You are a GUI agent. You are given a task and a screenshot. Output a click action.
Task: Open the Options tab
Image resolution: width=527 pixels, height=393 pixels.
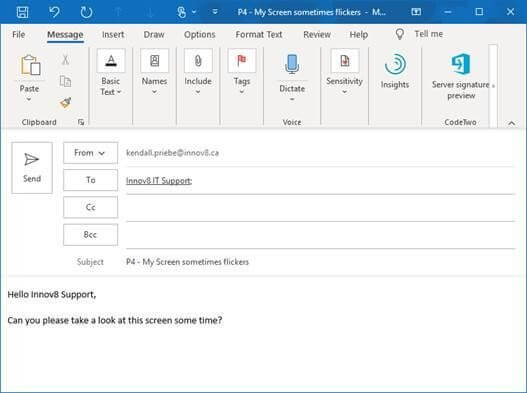coord(200,35)
